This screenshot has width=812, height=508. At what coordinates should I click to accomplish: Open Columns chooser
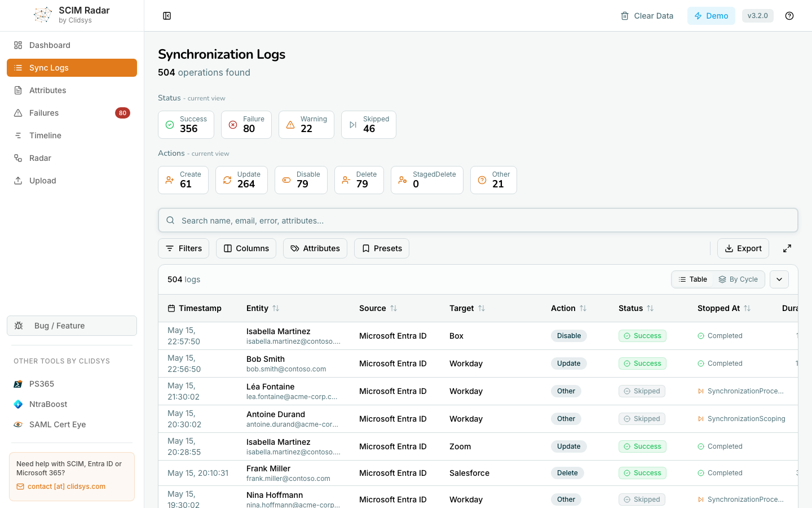pyautogui.click(x=246, y=248)
